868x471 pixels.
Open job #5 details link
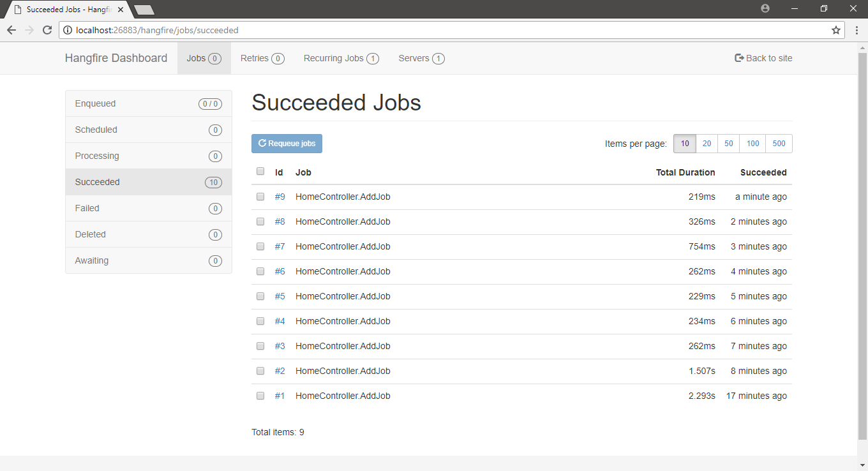point(280,296)
